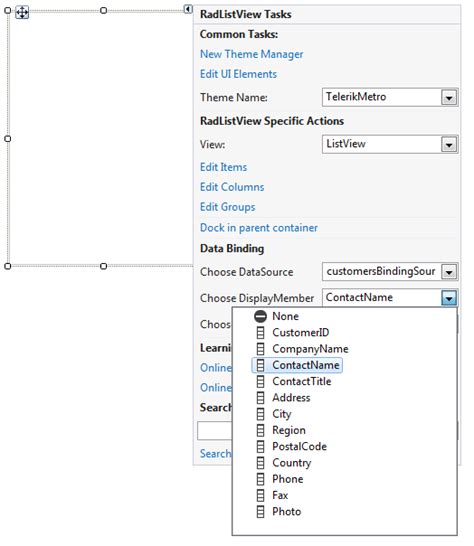Pick City as display member

point(281,414)
